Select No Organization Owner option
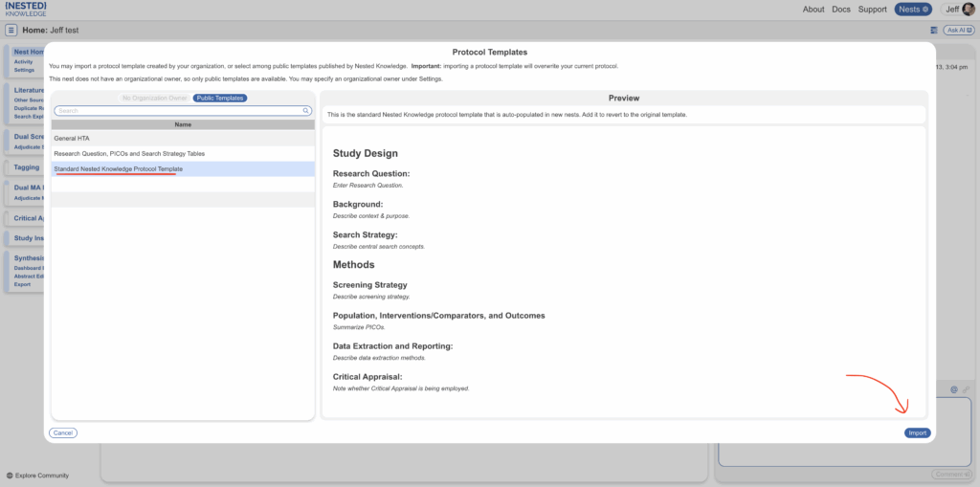This screenshot has height=487, width=980. click(154, 98)
